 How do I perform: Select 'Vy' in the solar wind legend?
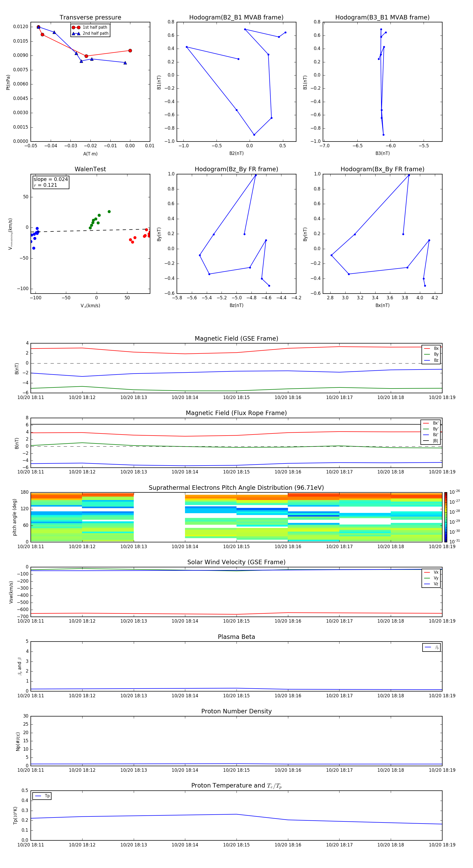[x=431, y=578]
